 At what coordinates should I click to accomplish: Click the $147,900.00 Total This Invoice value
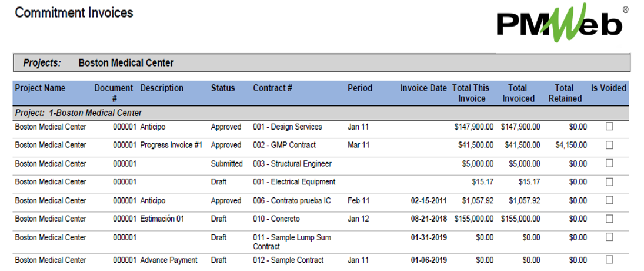pos(474,127)
